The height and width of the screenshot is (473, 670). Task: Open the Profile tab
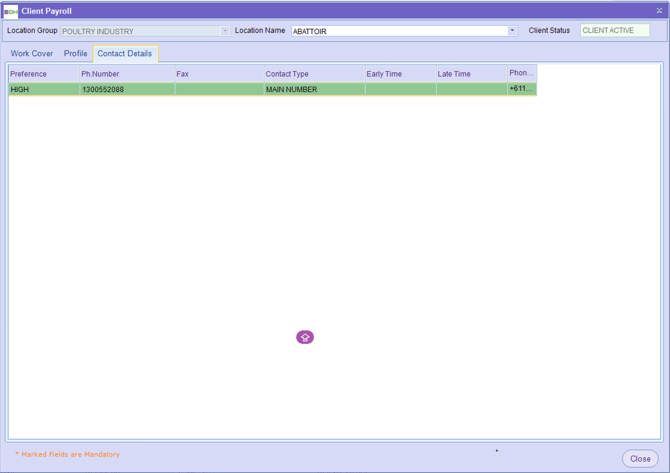pyautogui.click(x=76, y=54)
